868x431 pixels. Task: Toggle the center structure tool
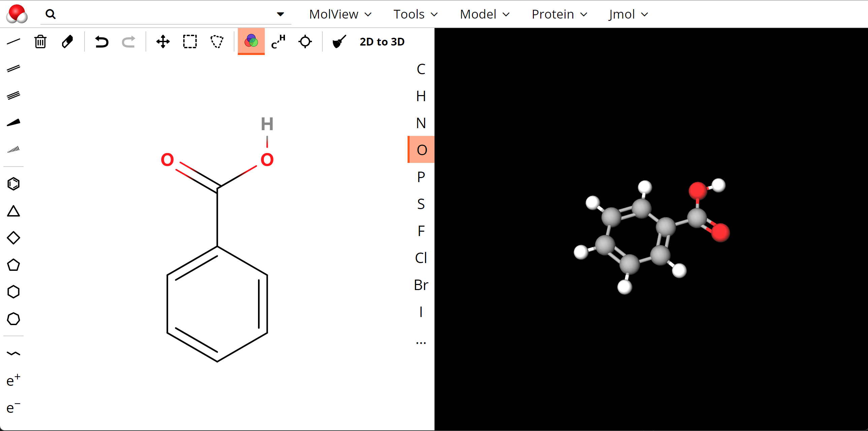305,42
